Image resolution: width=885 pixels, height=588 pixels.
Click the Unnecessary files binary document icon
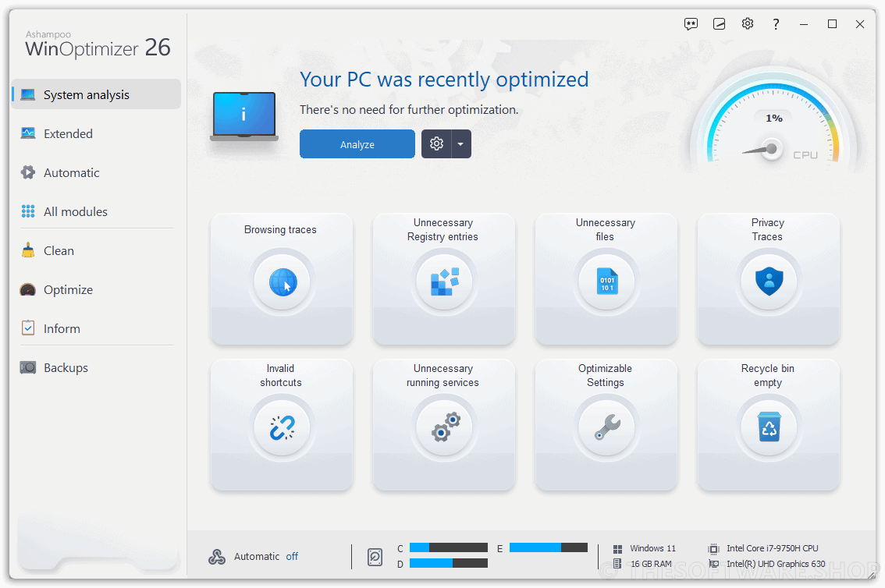pos(607,282)
